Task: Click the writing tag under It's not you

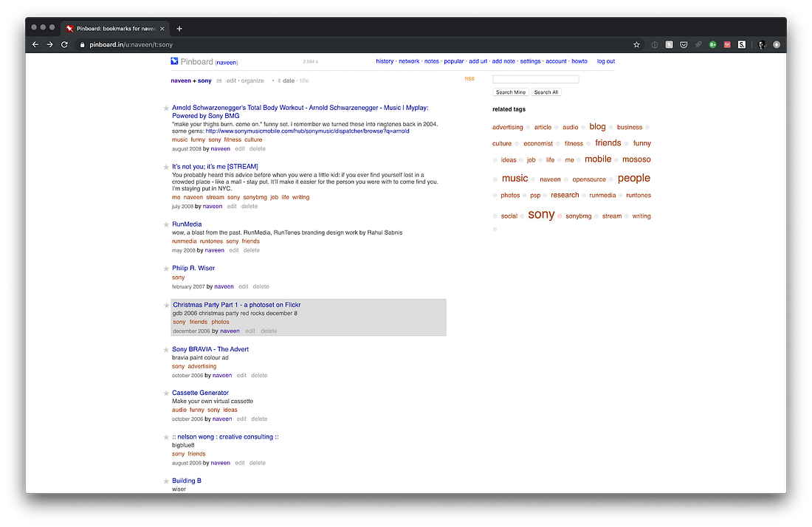Action: (x=300, y=197)
